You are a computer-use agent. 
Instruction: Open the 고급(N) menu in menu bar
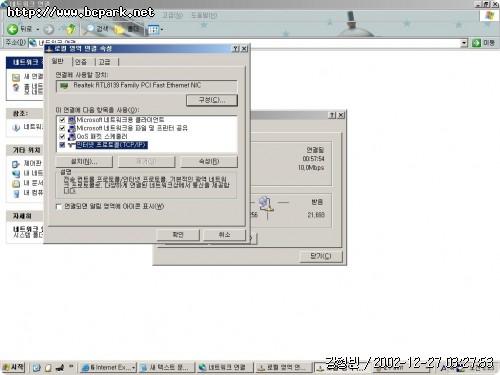click(x=173, y=15)
